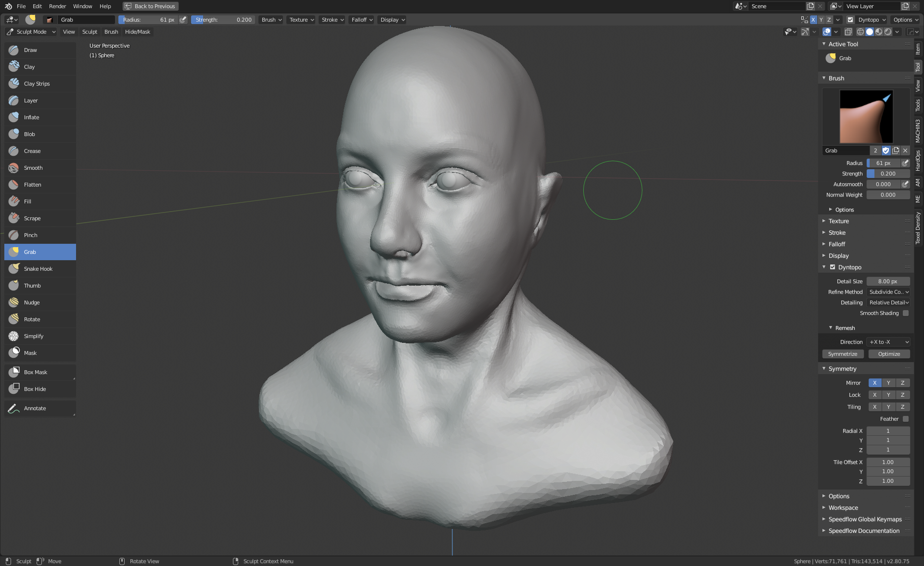Screen dimensions: 924x566
Task: Open the Sculpt Mode dropdown
Action: coord(31,32)
